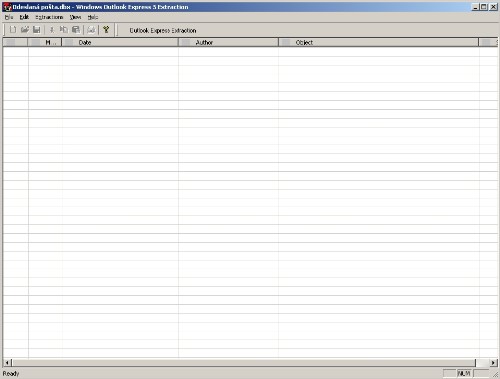Open the Extractions menu
This screenshot has width=500, height=379.
point(49,17)
